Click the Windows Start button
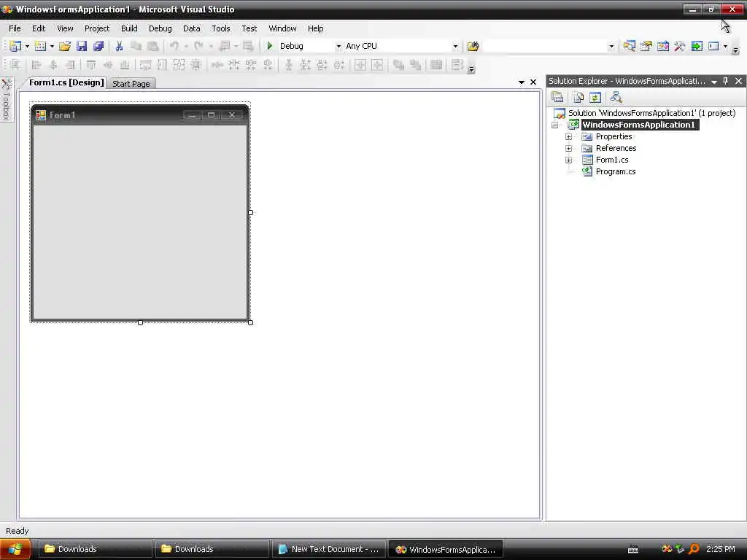This screenshot has height=560, width=747. click(15, 550)
